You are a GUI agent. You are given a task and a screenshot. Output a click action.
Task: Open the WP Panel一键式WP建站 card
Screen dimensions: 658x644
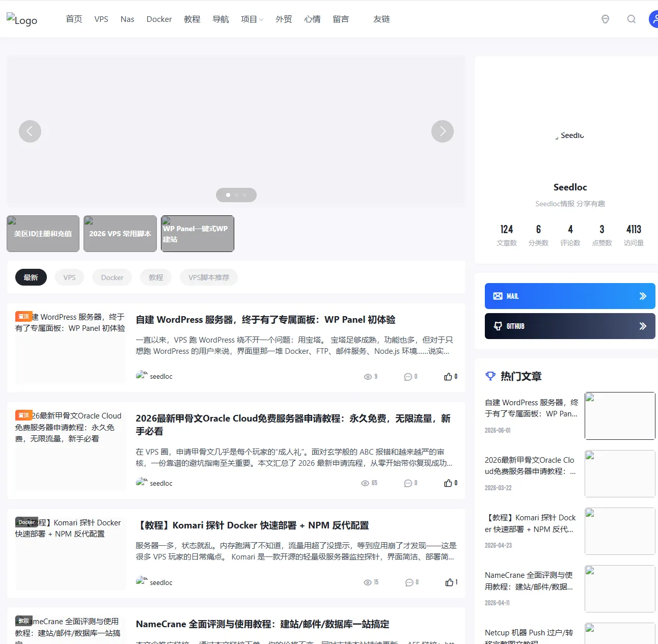point(198,234)
